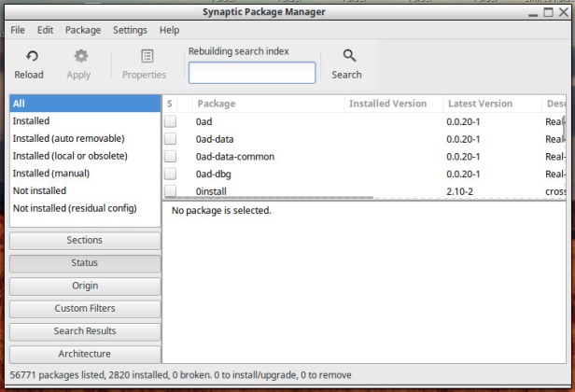Open the Settings menu
This screenshot has height=392, width=575.
[x=130, y=30]
